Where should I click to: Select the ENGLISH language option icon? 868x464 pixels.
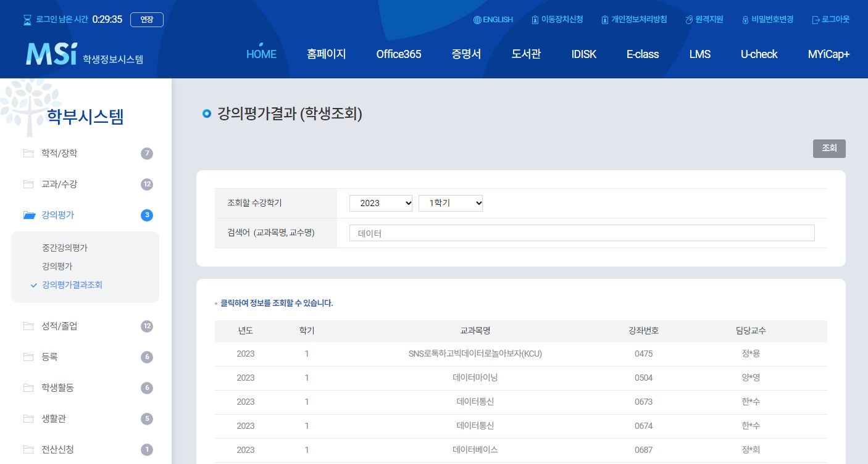pyautogui.click(x=476, y=19)
